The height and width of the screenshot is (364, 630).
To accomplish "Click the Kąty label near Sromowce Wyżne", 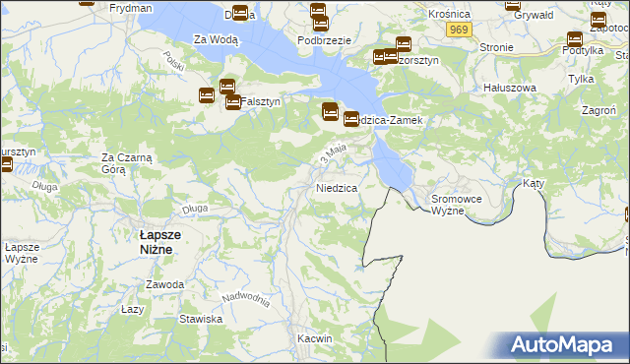I will tap(534, 184).
